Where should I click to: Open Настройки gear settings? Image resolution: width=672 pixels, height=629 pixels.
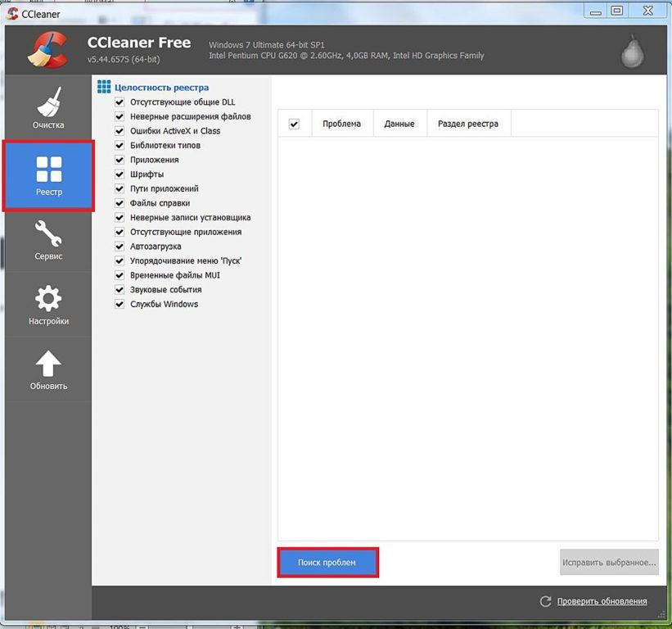tap(48, 305)
